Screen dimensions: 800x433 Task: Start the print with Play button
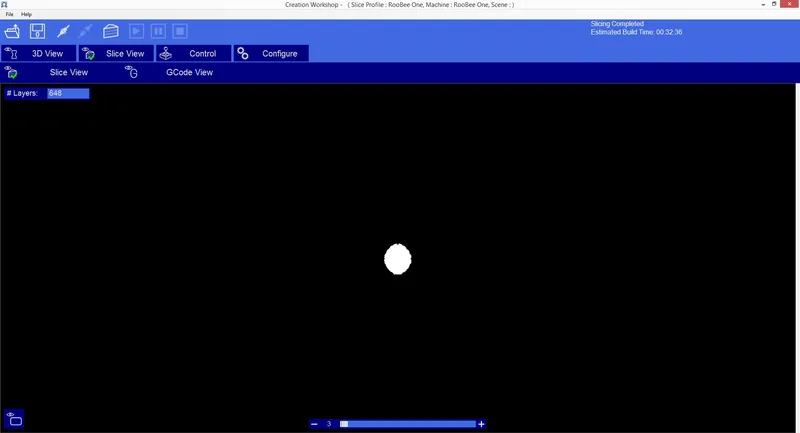pos(136,32)
